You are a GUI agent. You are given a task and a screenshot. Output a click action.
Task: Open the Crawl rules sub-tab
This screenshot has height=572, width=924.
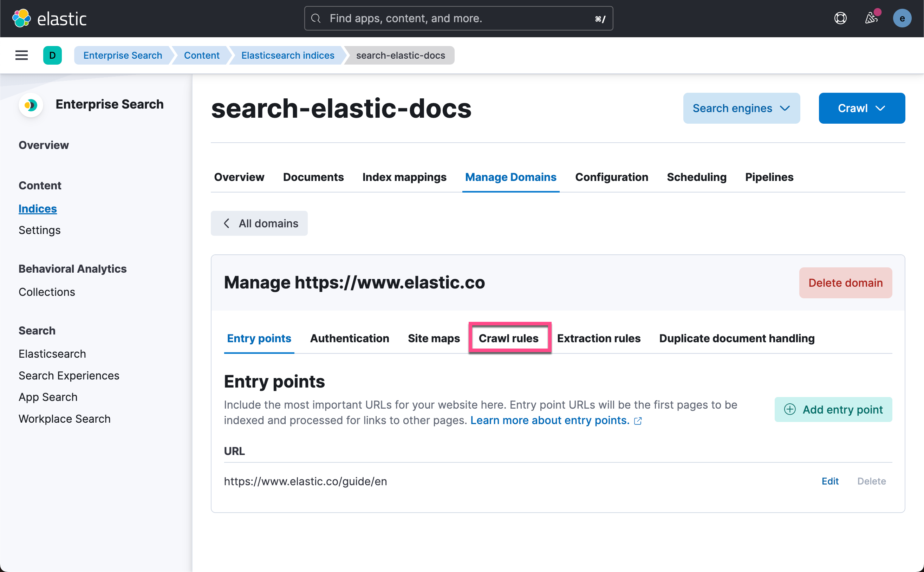coord(508,338)
